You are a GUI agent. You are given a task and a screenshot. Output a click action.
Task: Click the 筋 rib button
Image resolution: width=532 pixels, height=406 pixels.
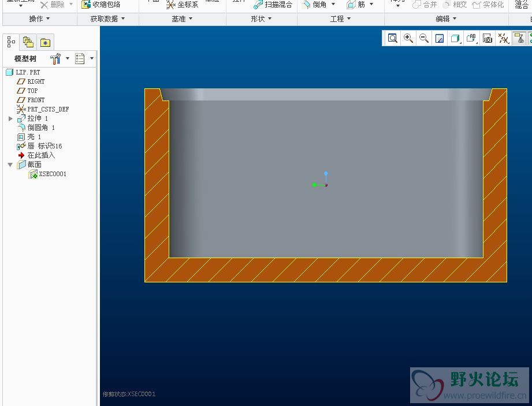(x=356, y=5)
